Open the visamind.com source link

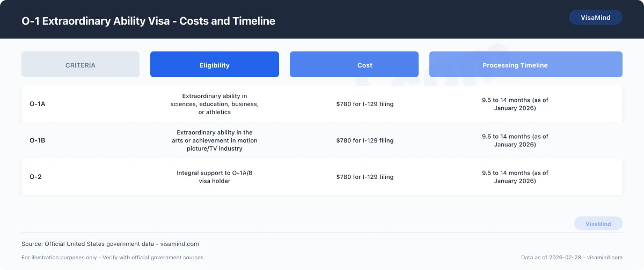180,244
